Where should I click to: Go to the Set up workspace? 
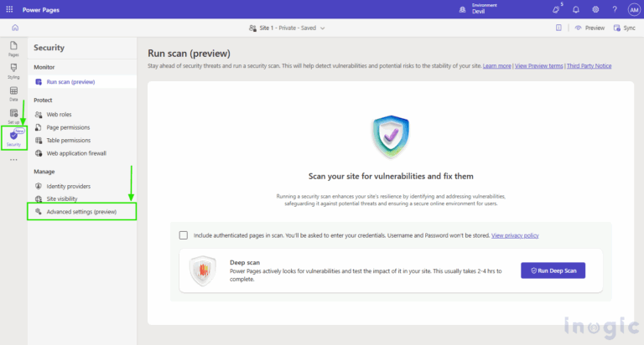13,116
